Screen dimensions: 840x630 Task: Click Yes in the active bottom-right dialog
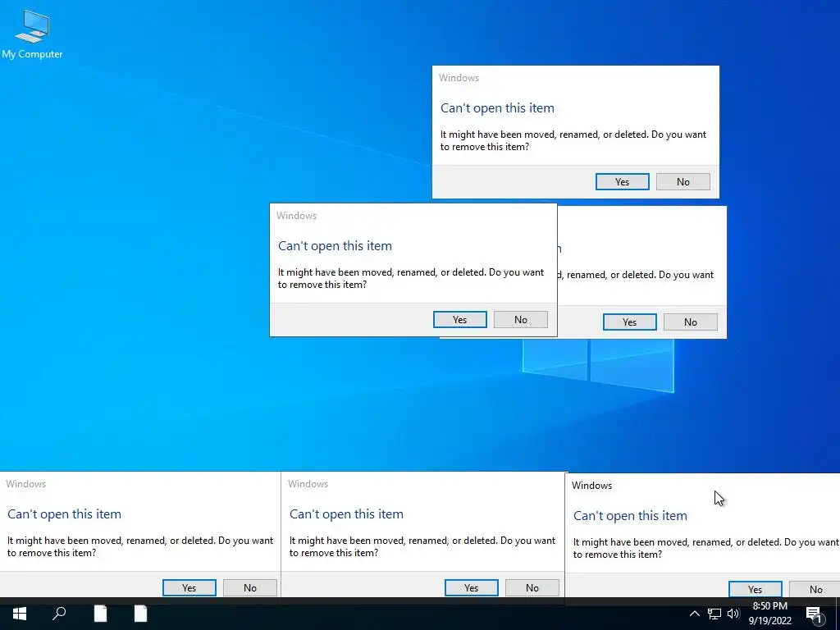(755, 589)
